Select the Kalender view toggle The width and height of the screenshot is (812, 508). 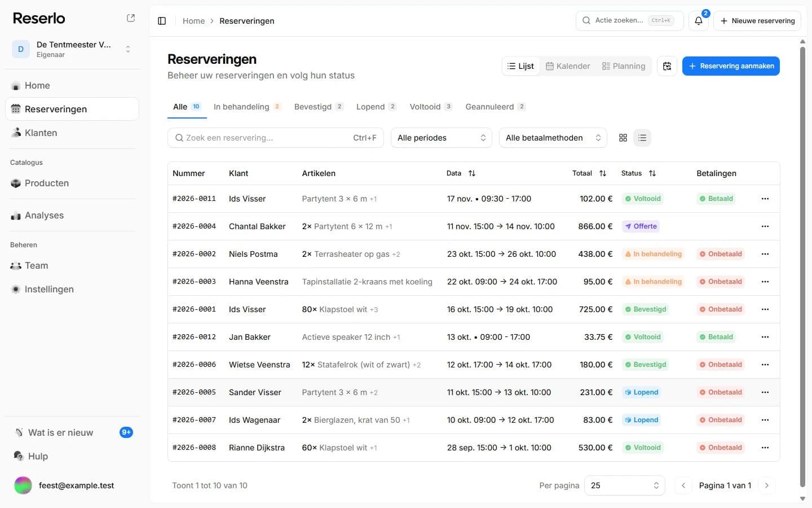click(x=568, y=66)
